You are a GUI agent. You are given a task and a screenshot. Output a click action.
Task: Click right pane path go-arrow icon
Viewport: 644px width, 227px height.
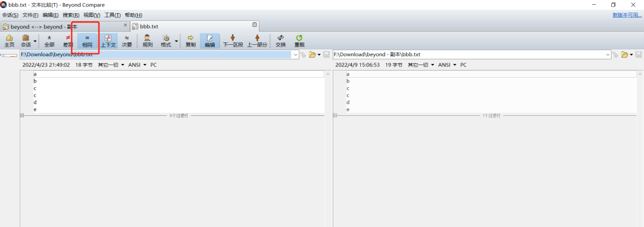(x=616, y=54)
